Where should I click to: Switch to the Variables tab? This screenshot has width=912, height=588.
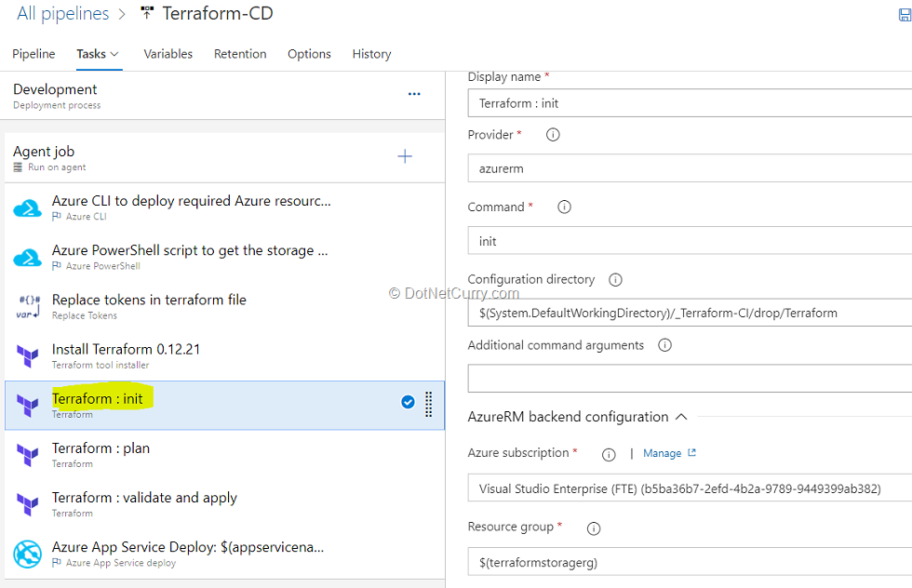tap(168, 54)
